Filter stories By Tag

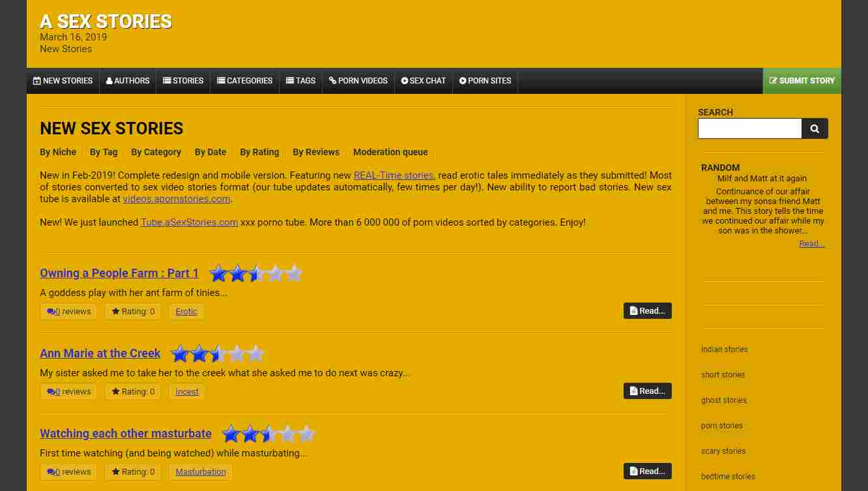[x=104, y=152]
